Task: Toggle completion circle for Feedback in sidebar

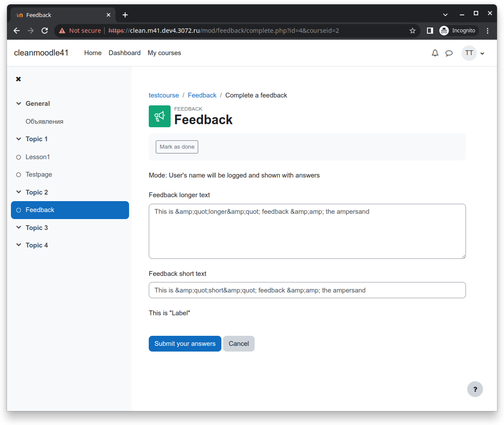Action: pos(19,210)
